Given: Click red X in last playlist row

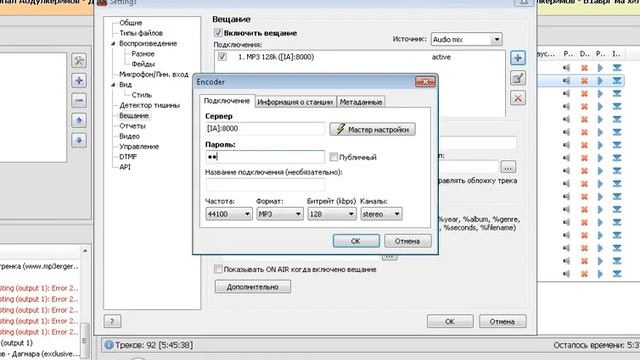Looking at the screenshot, I should point(584,274).
